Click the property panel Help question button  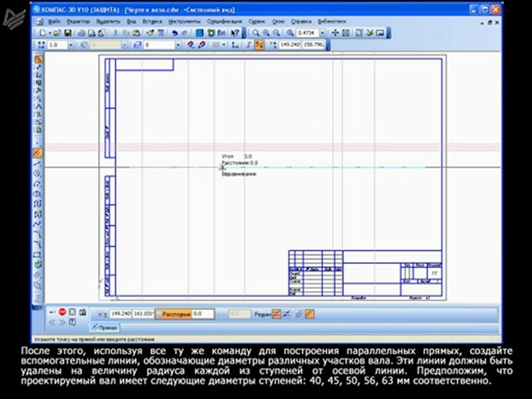coord(72,322)
